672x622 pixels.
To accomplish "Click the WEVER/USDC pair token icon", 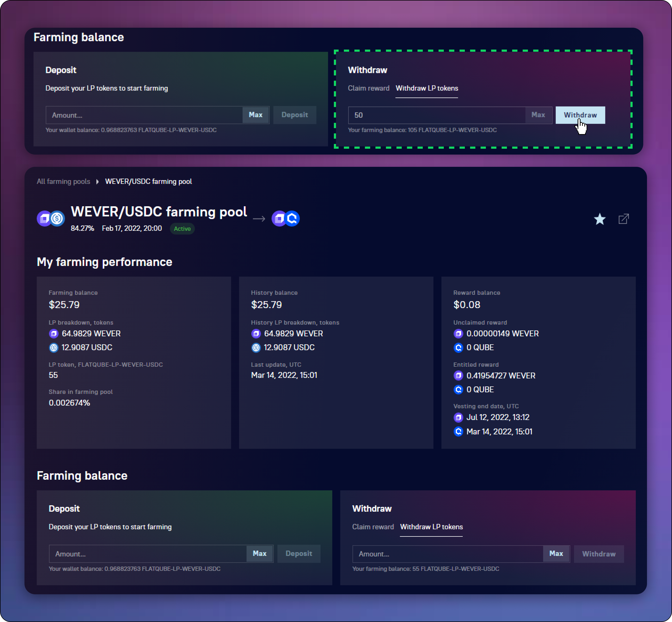I will pyautogui.click(x=51, y=219).
